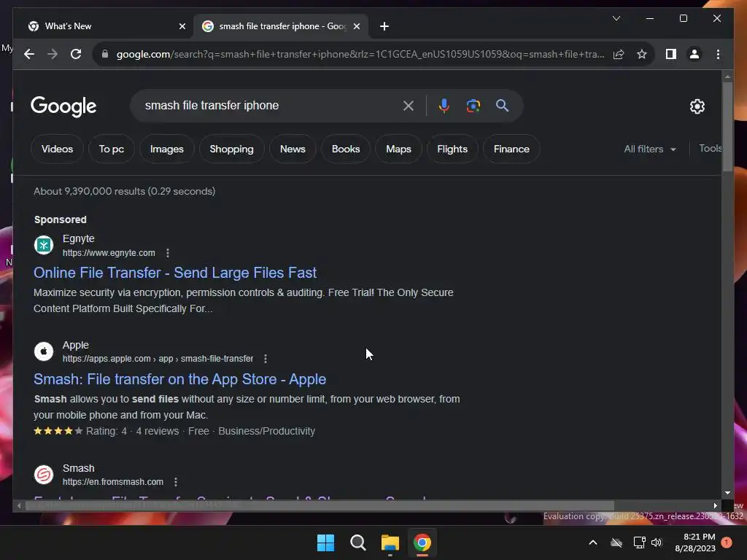This screenshot has width=747, height=560.
Task: Click the browser address bar URL
Action: click(360, 54)
